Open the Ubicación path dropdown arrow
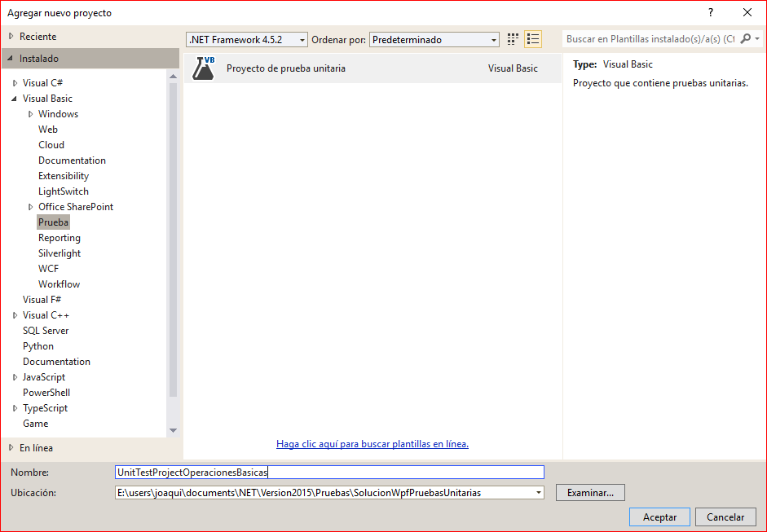 [538, 492]
